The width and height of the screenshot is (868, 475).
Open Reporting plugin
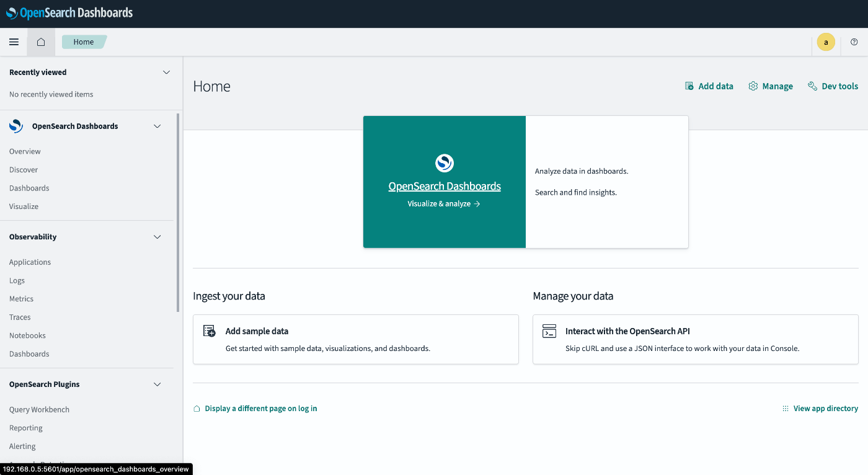click(x=26, y=428)
